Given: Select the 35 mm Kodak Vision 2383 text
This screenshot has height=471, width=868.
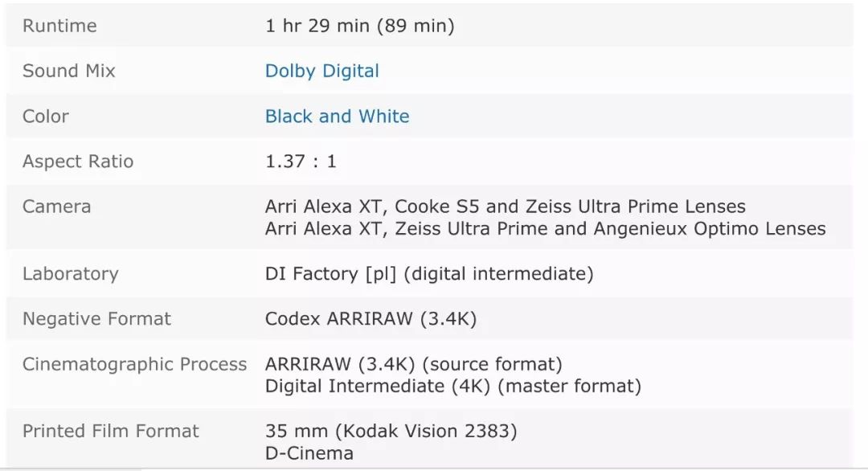Looking at the screenshot, I should point(391,431).
